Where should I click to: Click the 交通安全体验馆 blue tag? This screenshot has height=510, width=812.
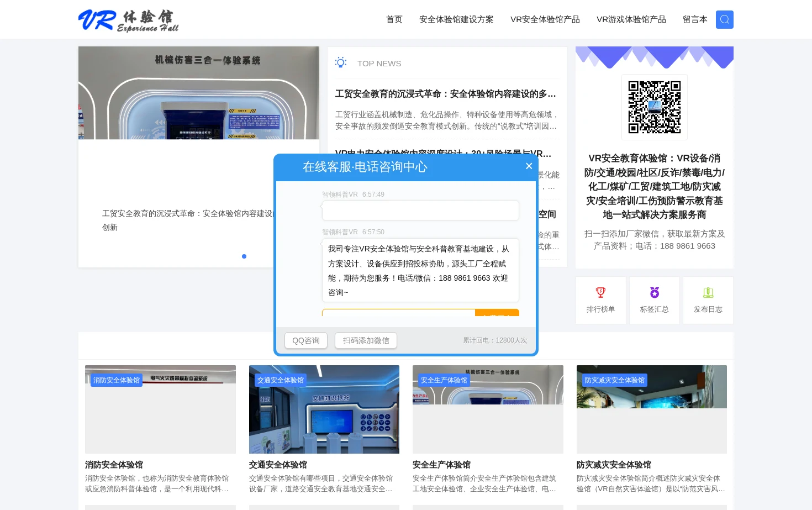point(281,380)
